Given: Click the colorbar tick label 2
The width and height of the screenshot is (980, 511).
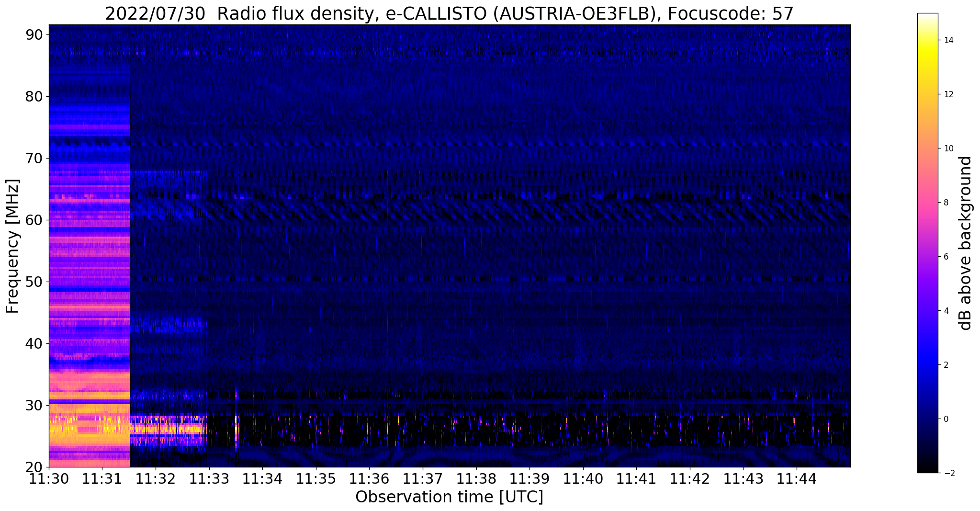Looking at the screenshot, I should (x=946, y=365).
